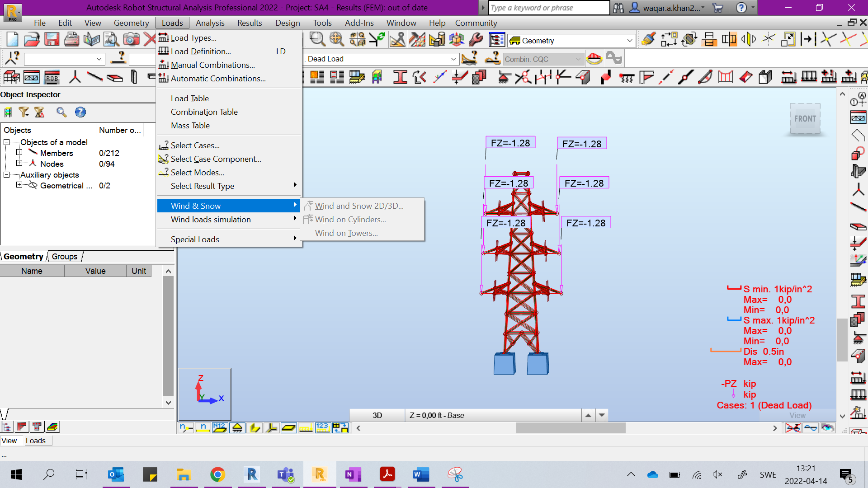The width and height of the screenshot is (868, 488).
Task: Click the Calculations wrench icon
Action: point(476,39)
